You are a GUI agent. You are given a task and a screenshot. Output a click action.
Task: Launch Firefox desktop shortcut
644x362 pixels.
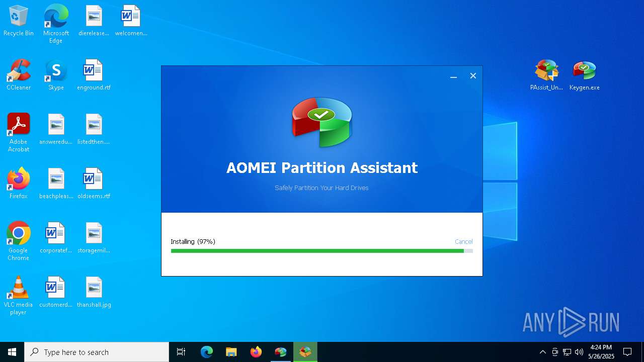pyautogui.click(x=19, y=184)
